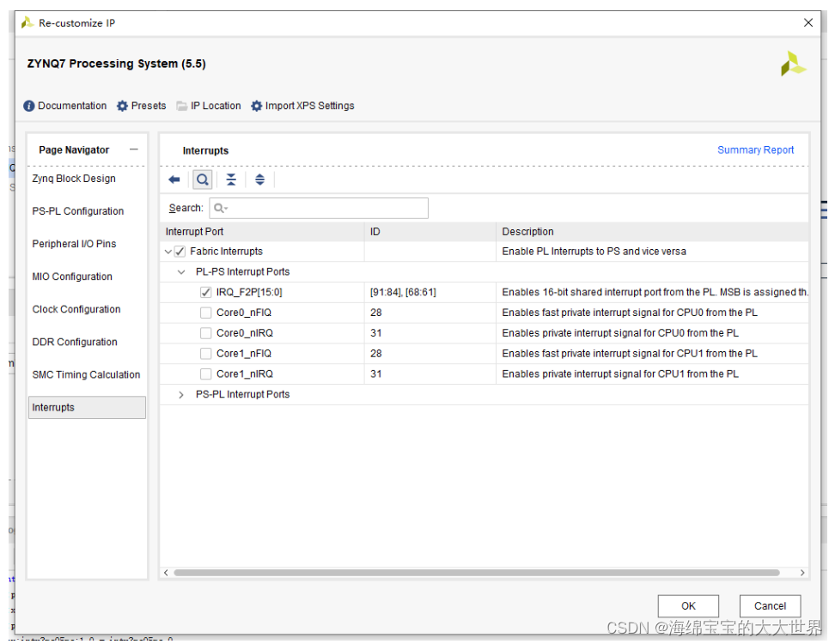Select the Core0_nIRQ description text
835x644 pixels.
620,333
